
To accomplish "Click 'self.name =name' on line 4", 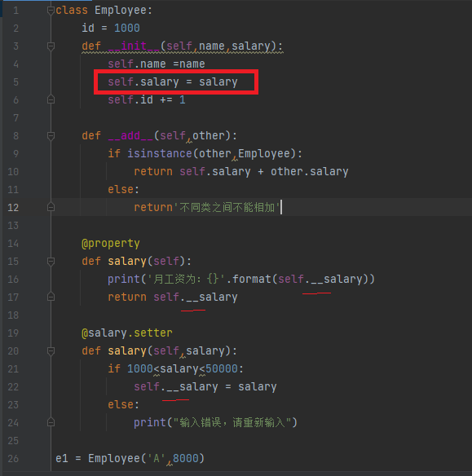I will 157,64.
